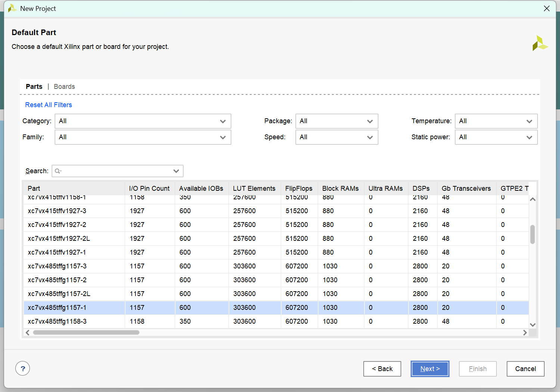The height and width of the screenshot is (392, 560).
Task: Sort by DSPs column header
Action: 423,189
